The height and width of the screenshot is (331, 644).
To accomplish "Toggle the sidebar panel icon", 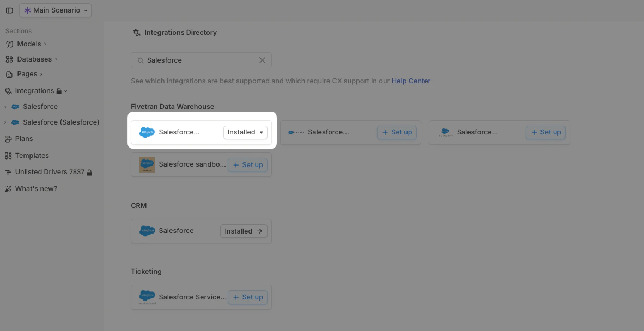I will [x=9, y=10].
